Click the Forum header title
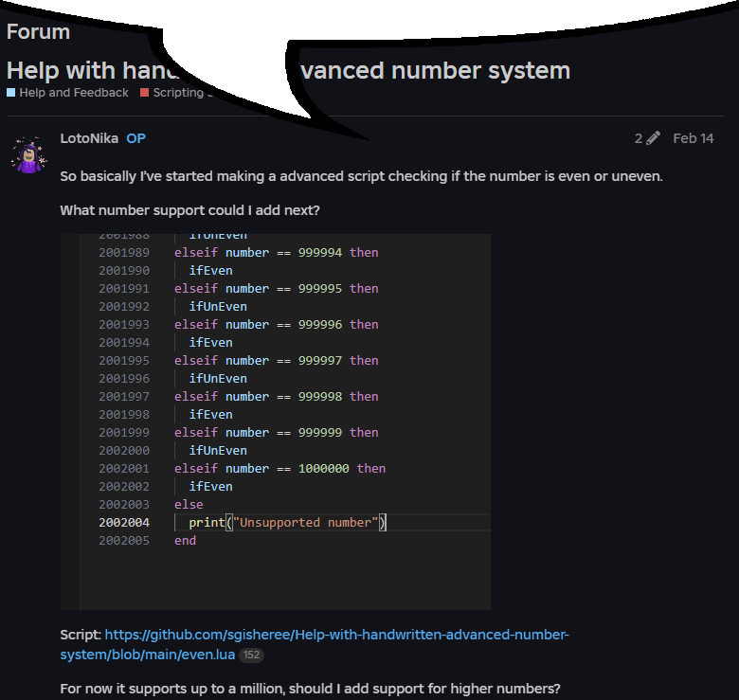Screen dimensions: 739x700 (38, 31)
